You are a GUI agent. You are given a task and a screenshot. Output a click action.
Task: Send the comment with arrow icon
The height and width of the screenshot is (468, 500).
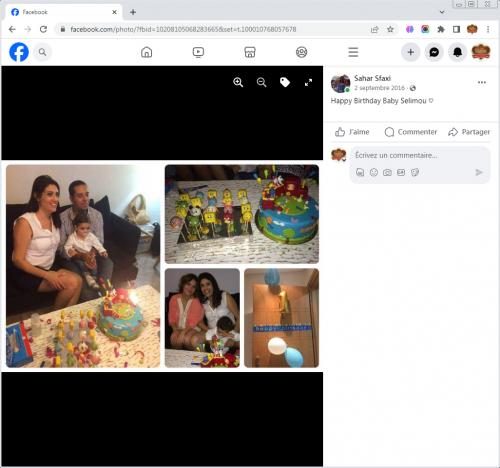[479, 172]
